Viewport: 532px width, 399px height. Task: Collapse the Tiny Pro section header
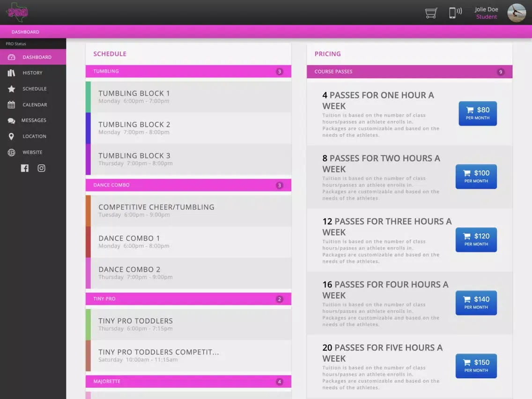click(x=188, y=299)
